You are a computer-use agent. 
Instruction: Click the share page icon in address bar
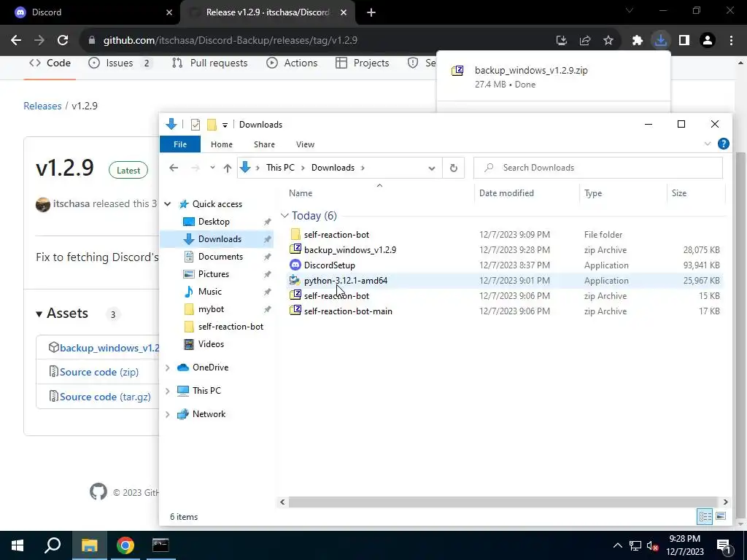point(585,41)
